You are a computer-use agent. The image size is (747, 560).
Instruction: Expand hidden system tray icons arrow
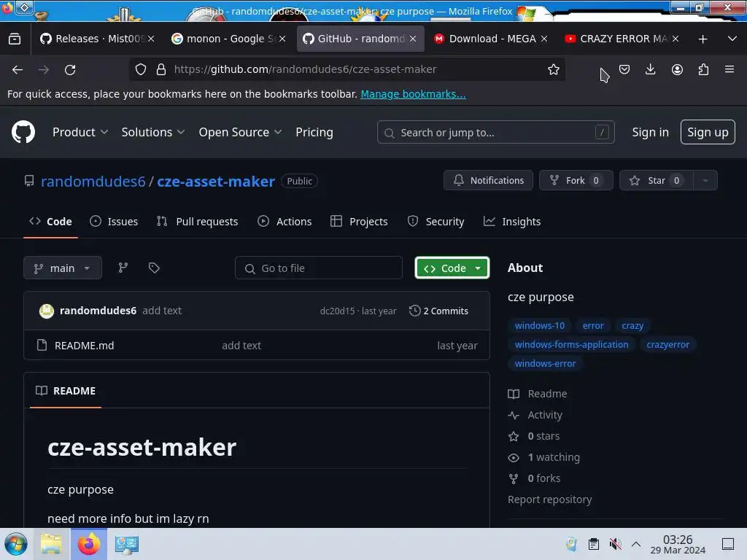(x=636, y=544)
